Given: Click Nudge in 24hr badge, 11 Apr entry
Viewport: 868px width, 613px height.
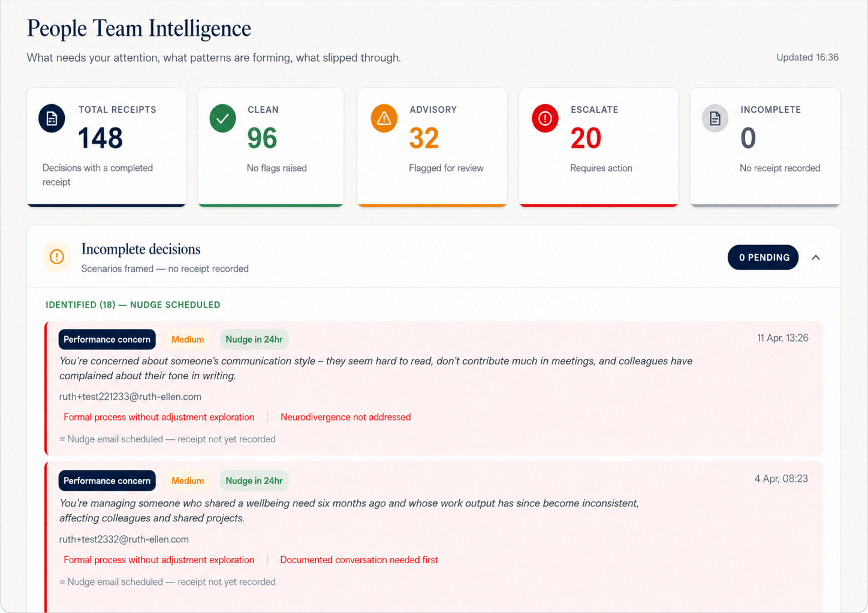Looking at the screenshot, I should pyautogui.click(x=254, y=339).
